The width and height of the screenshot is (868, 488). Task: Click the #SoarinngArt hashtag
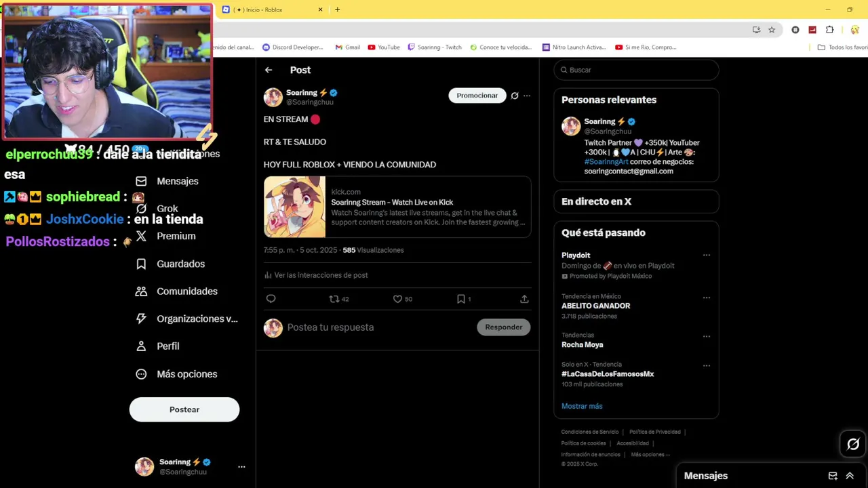606,162
